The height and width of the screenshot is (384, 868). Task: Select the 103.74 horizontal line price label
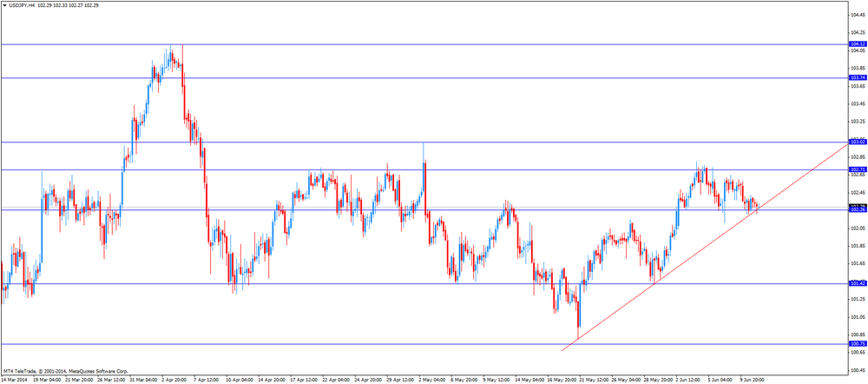click(x=858, y=78)
